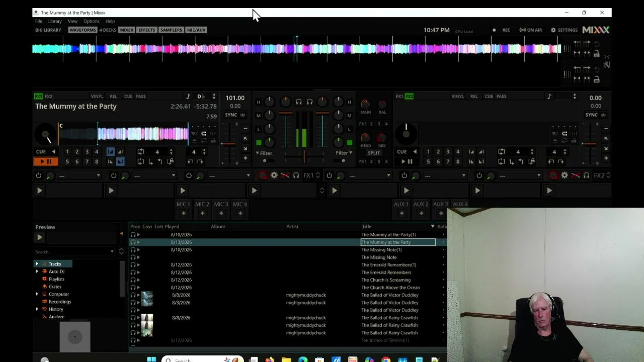Trigger hotcue 8 on the right deck

click(x=457, y=161)
